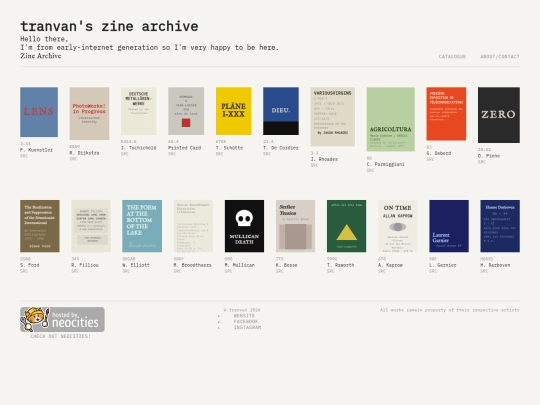Click the SRC link under P. Kuenstler

coord(24,156)
